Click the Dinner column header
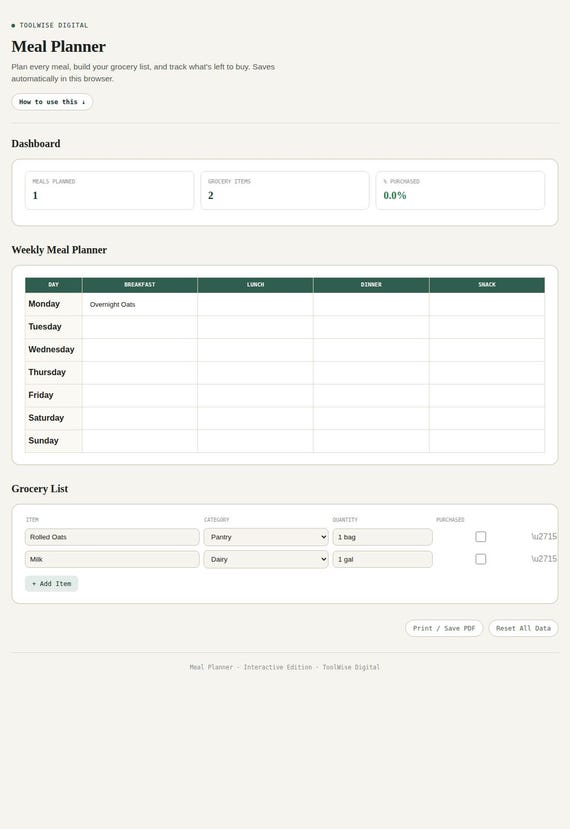The image size is (570, 829). pos(371,285)
